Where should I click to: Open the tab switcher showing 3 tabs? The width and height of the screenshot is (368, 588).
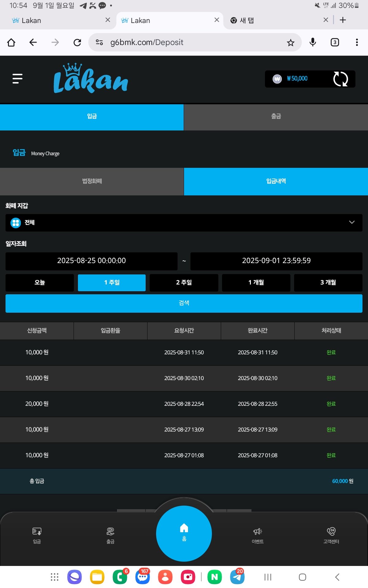point(335,43)
